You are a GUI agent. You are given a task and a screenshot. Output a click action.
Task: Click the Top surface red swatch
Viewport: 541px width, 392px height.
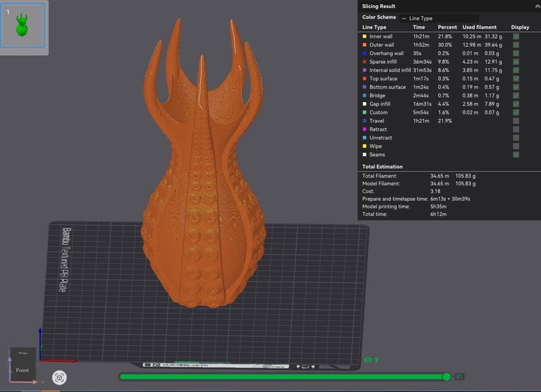[x=365, y=79]
